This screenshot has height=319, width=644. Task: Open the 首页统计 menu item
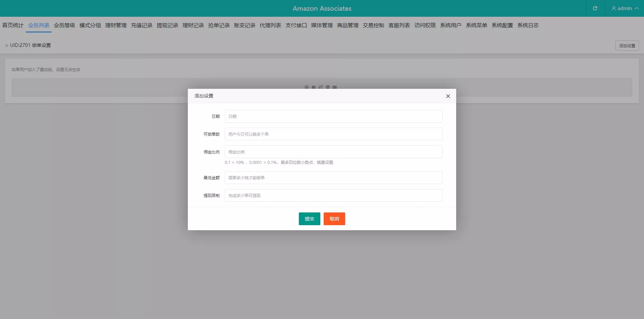point(13,25)
